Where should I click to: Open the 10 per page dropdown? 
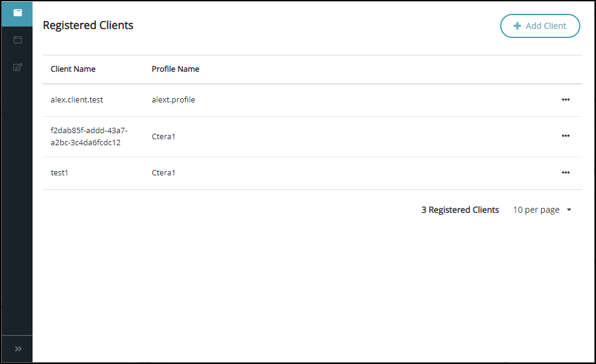[542, 210]
